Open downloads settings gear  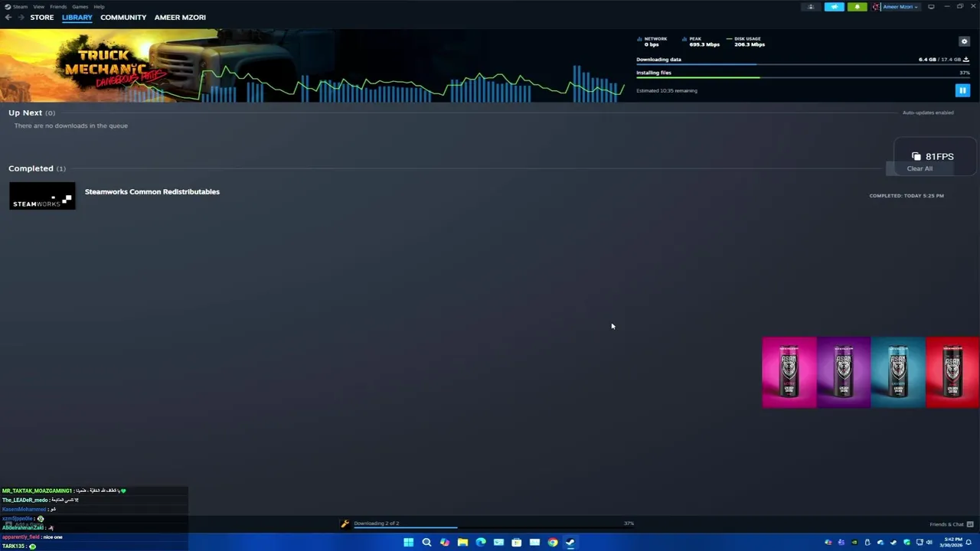pos(964,41)
